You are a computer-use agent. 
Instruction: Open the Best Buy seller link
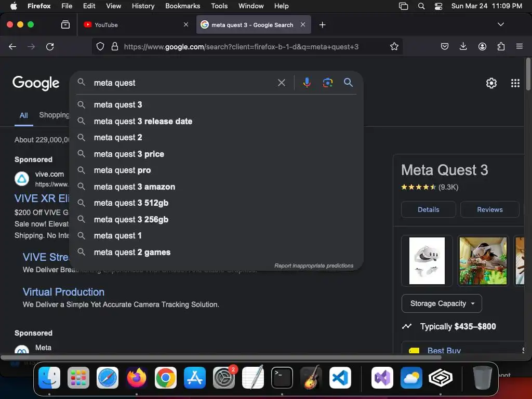pos(444,350)
